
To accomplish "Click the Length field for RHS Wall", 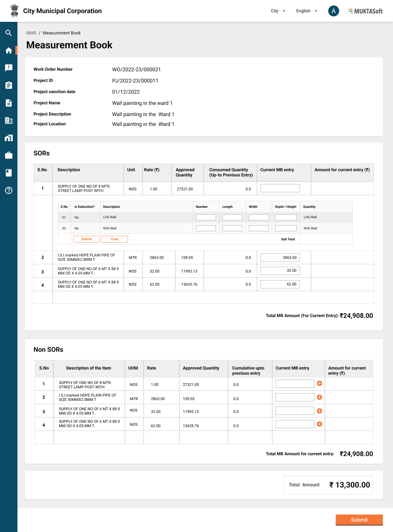I will [232, 228].
